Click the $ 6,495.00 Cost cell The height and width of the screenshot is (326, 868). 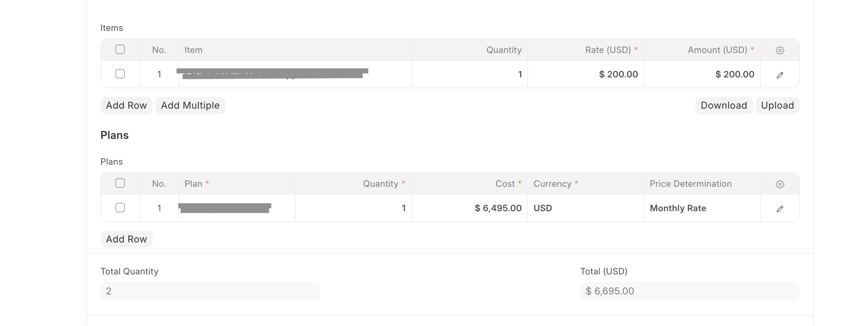coord(469,208)
